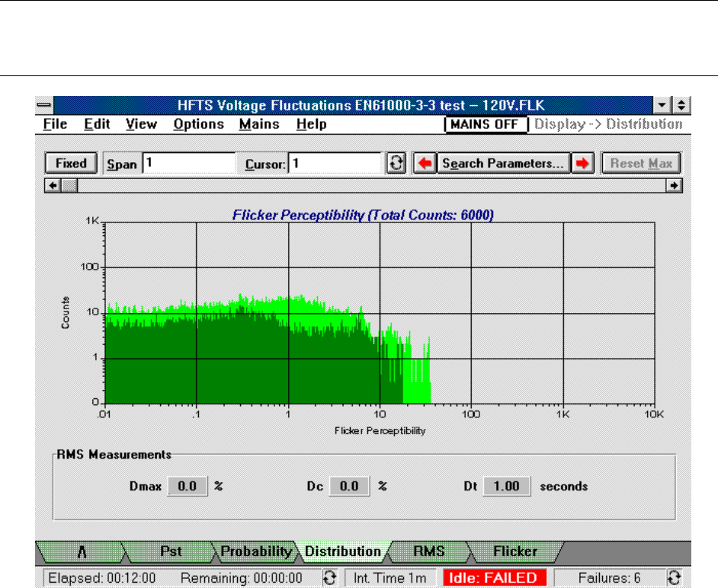718x588 pixels.
Task: Click the red left search arrow
Action: (x=424, y=163)
